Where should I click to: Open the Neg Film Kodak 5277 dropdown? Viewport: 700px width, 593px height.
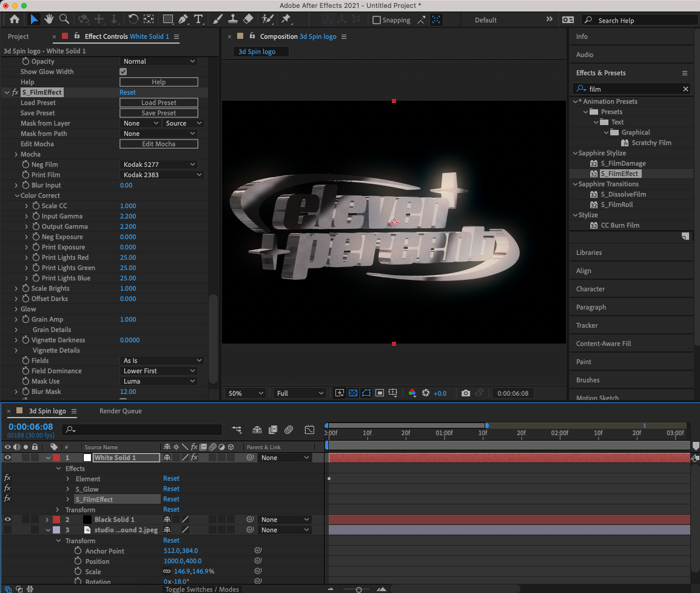[159, 164]
